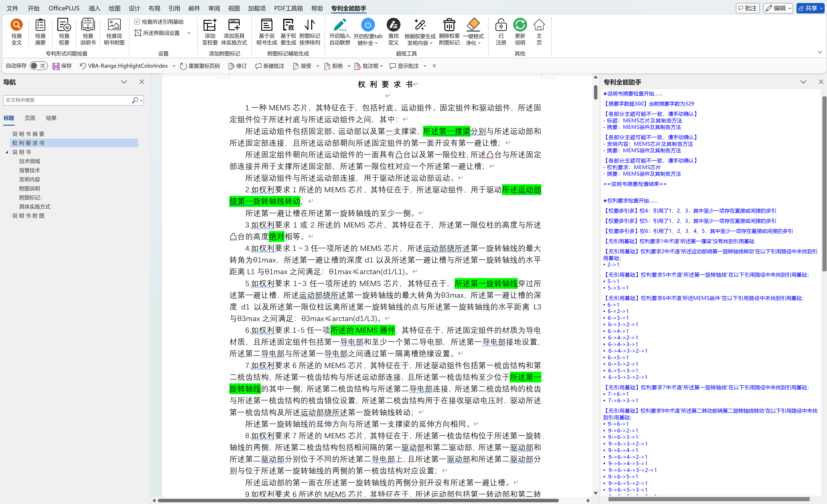
Task: Open the 审阅 ribbon tab
Action: (x=214, y=8)
